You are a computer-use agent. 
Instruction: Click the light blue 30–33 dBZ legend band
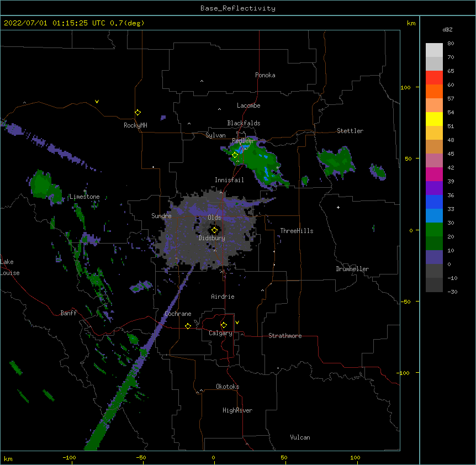click(x=434, y=216)
